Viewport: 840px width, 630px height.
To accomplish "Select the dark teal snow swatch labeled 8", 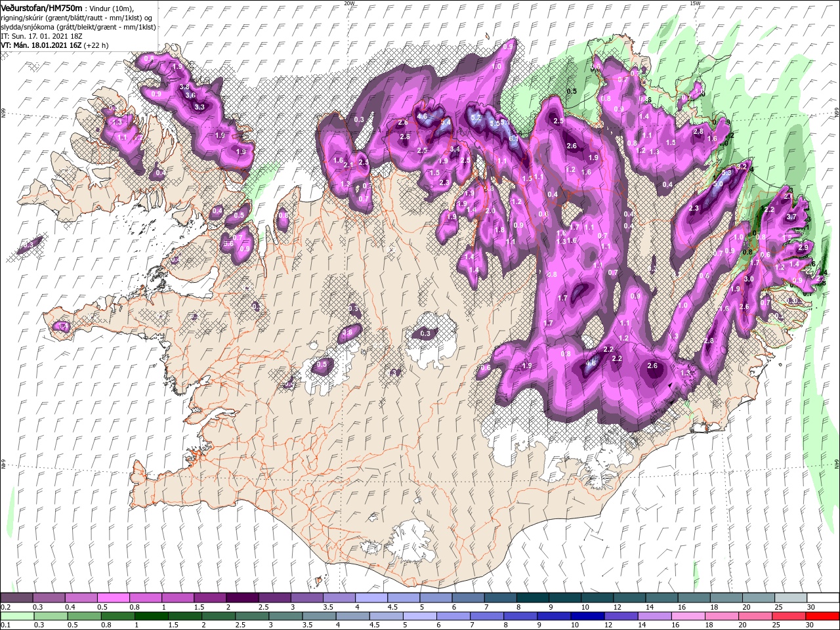I will (533, 598).
